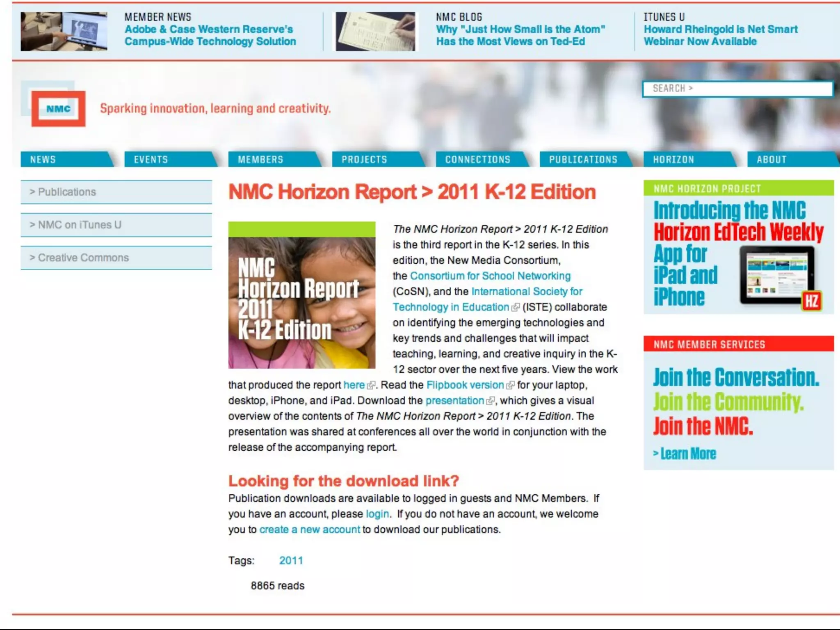Open the Member News laptop thumbnail

pos(64,32)
